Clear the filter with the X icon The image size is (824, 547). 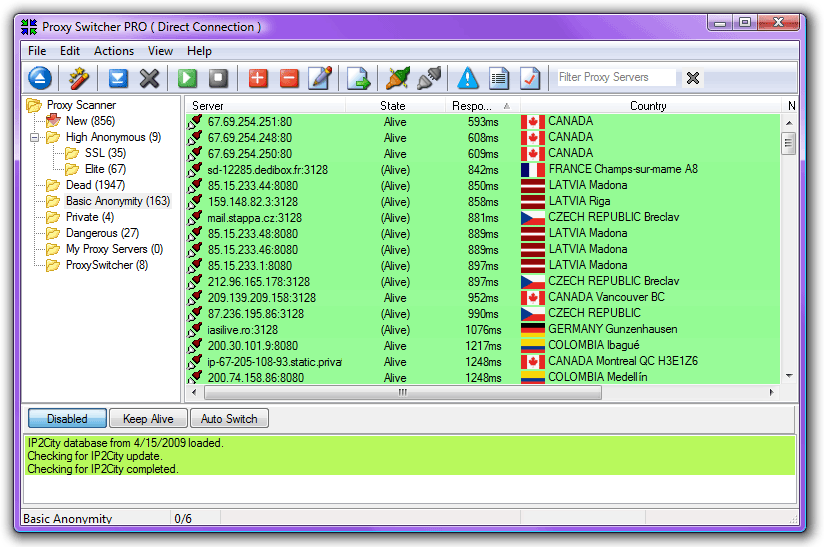tap(693, 78)
